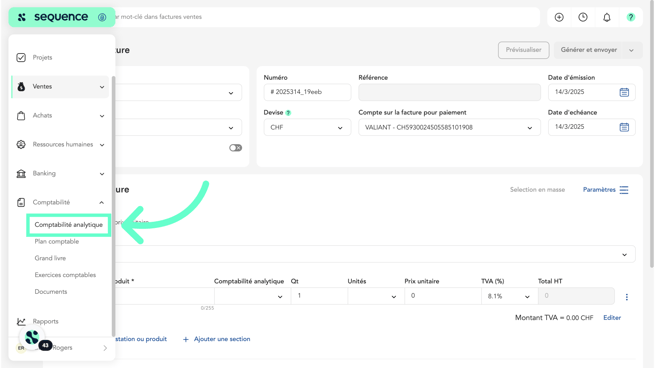Click the Projets checkbox icon in sidebar
This screenshot has height=368, width=655.
pyautogui.click(x=21, y=57)
